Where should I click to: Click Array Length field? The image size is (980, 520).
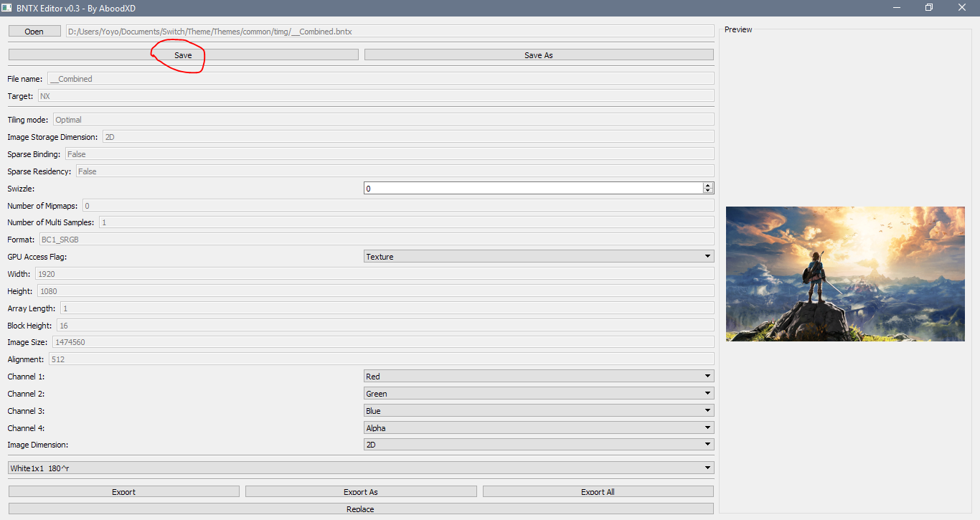[387, 308]
